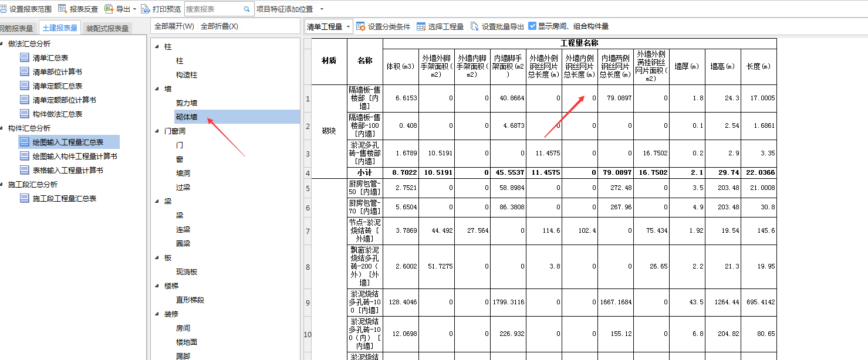Viewport: 868px width, 360px height.
Task: Open the 导出 dropdown arrow
Action: (134, 9)
